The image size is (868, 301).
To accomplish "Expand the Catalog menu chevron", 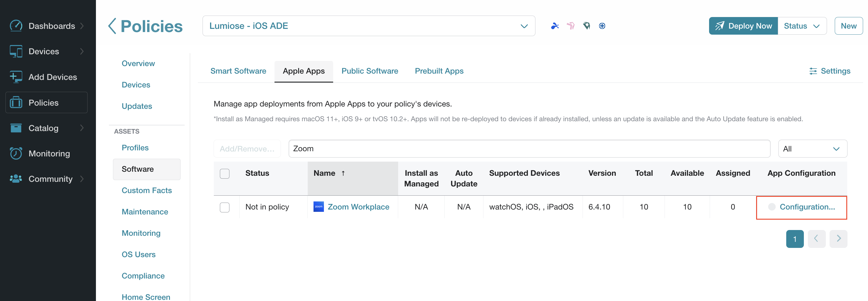I will [x=82, y=128].
